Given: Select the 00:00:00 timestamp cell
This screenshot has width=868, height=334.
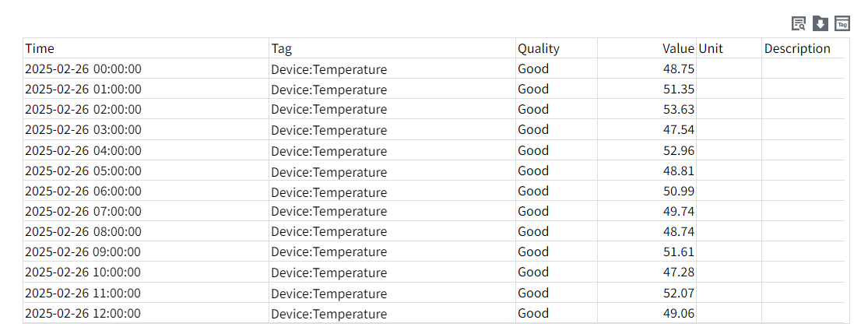Looking at the screenshot, I should click(83, 69).
